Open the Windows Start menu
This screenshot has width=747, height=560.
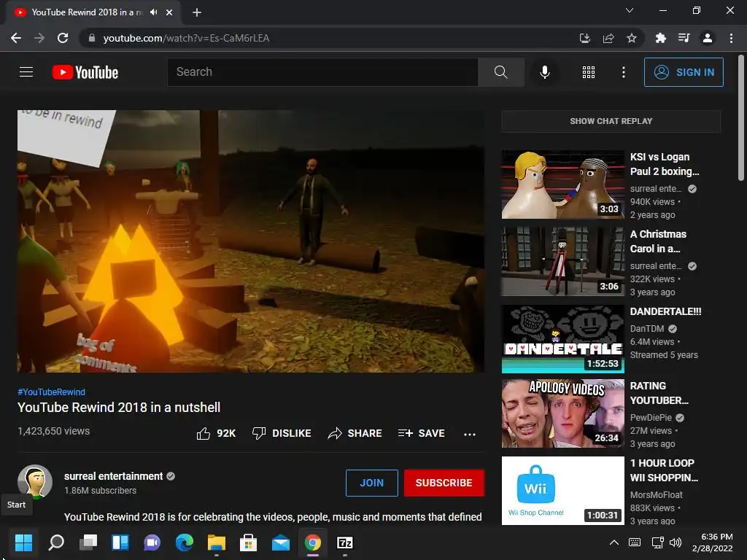pos(23,542)
